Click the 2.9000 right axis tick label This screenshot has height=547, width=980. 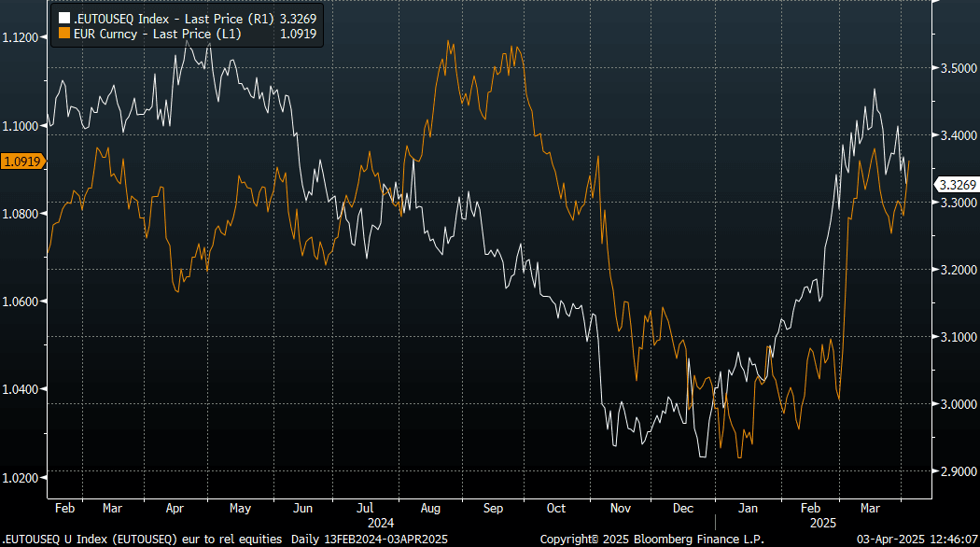957,471
